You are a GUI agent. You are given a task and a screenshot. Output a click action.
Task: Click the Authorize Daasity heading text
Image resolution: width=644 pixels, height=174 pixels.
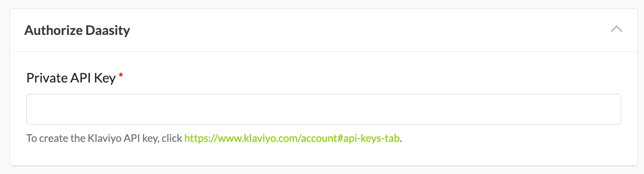[77, 30]
